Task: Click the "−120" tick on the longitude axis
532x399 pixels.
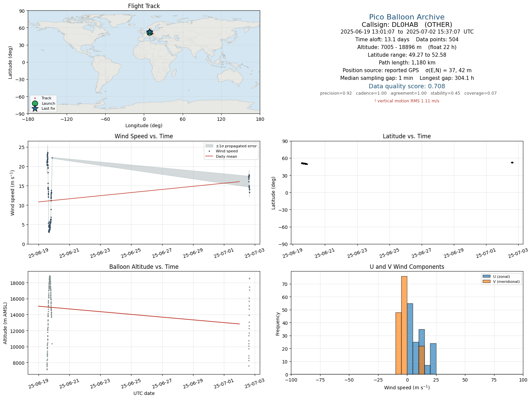Action: [67, 119]
